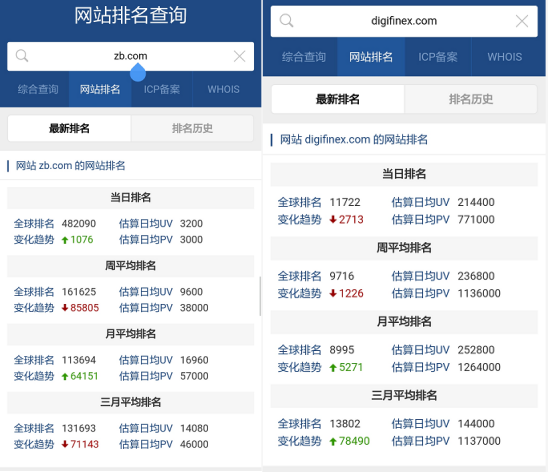Click red trend value 71143
This screenshot has width=549, height=472.
84,444
